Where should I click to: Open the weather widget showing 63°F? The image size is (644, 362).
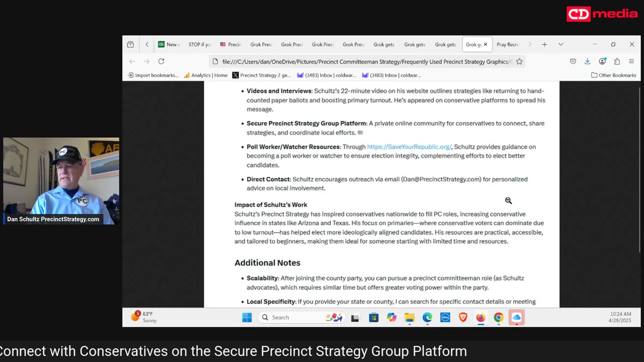pos(144,317)
